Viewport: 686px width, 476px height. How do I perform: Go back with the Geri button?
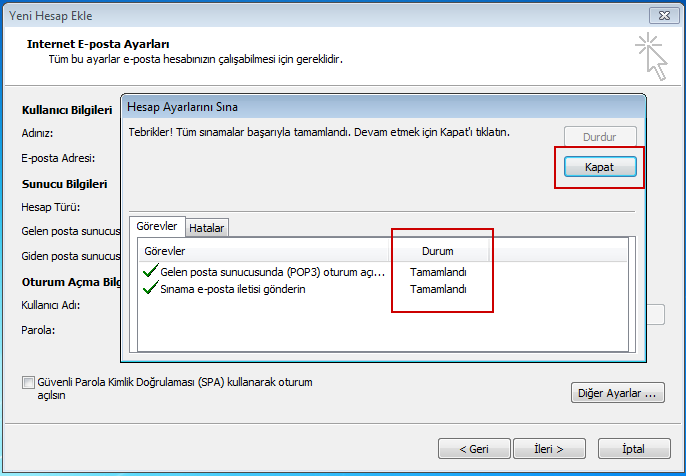pos(474,449)
